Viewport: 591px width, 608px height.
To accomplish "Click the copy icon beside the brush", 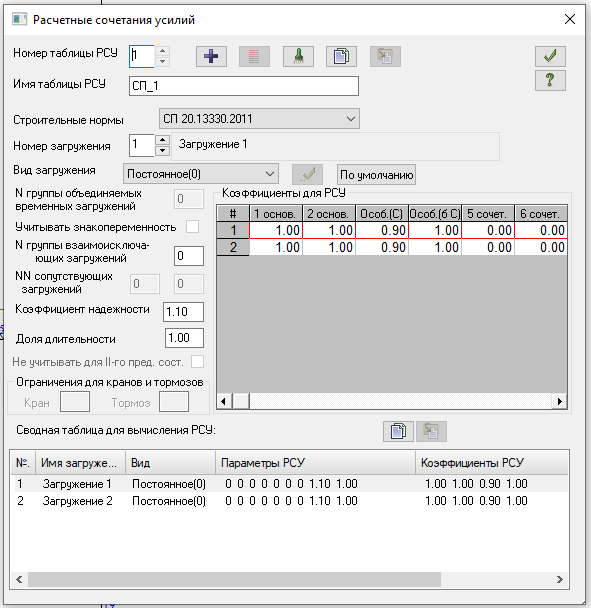I will click(x=341, y=57).
